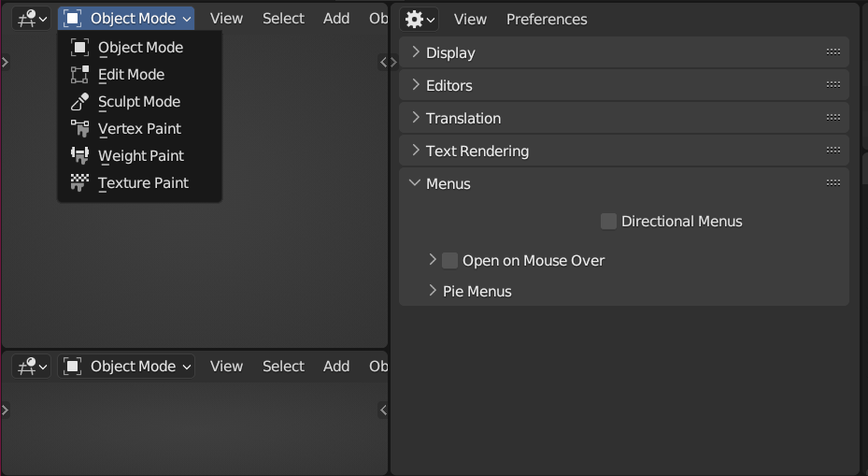
Task: Open truncated Object menu in upper viewport
Action: click(378, 19)
